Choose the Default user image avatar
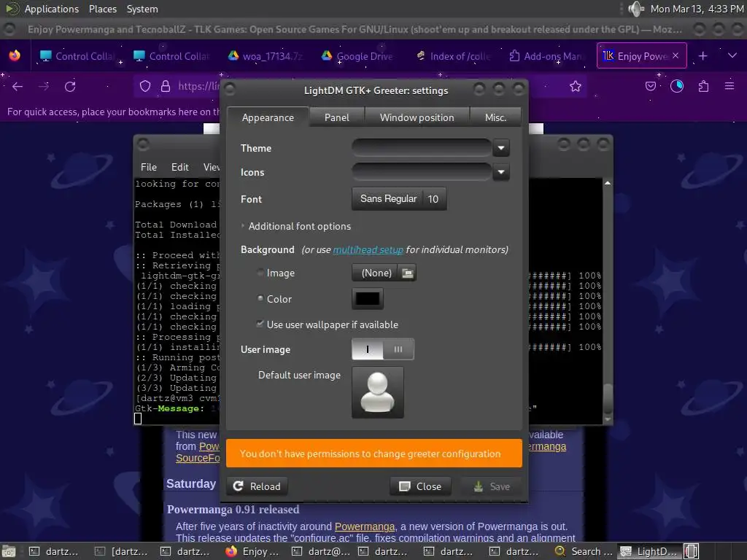 pos(378,392)
